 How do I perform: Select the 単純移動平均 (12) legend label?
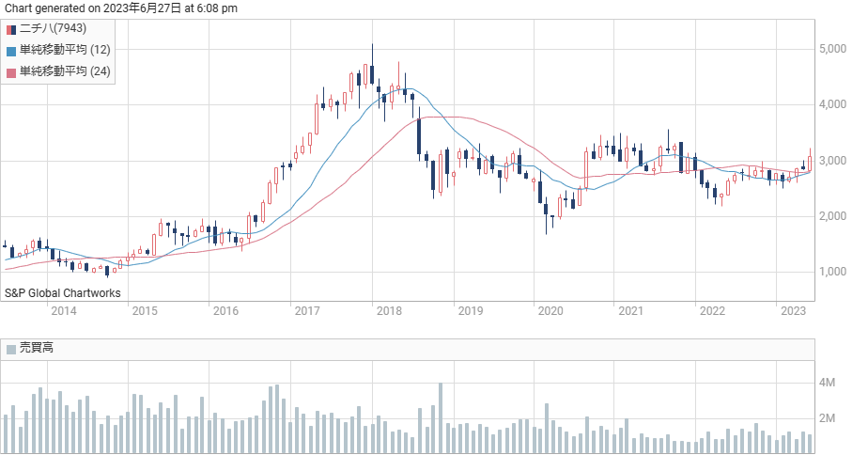pyautogui.click(x=65, y=50)
